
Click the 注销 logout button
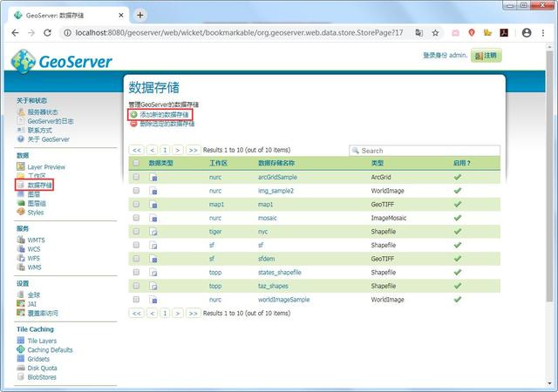click(x=487, y=56)
